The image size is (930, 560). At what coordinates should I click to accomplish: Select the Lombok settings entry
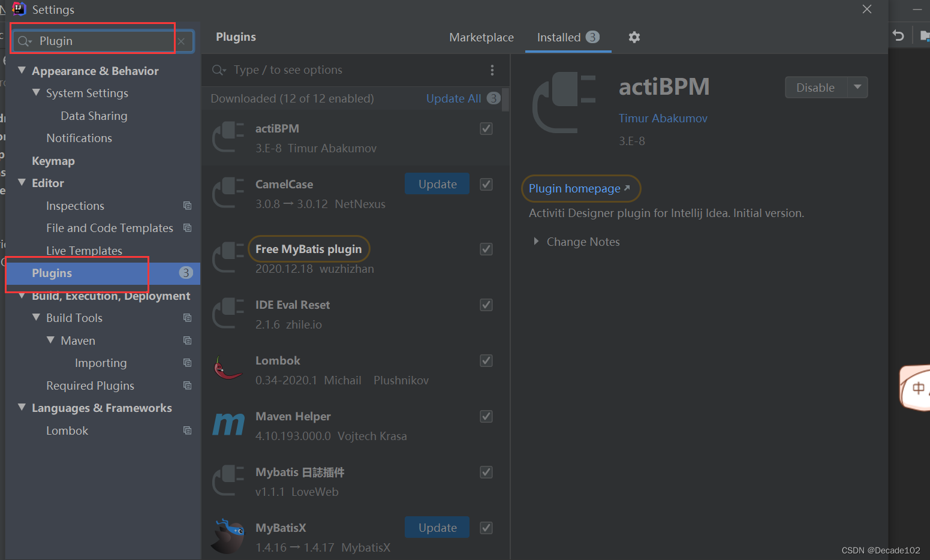67,430
